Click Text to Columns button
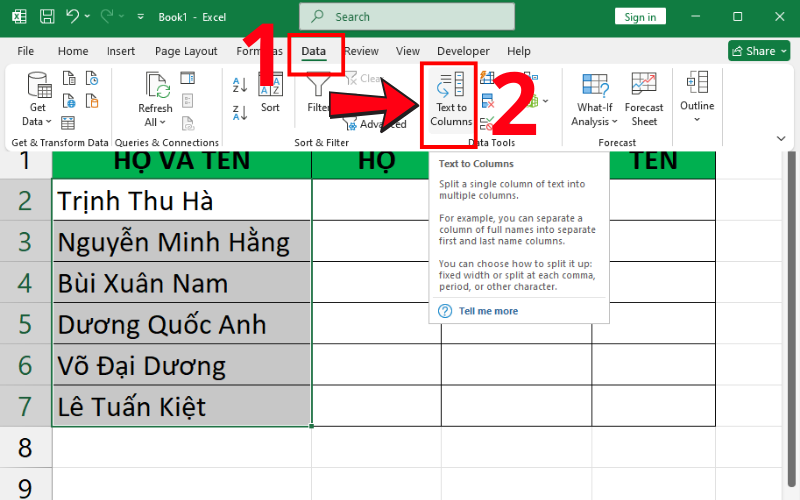The image size is (800, 500). (451, 99)
